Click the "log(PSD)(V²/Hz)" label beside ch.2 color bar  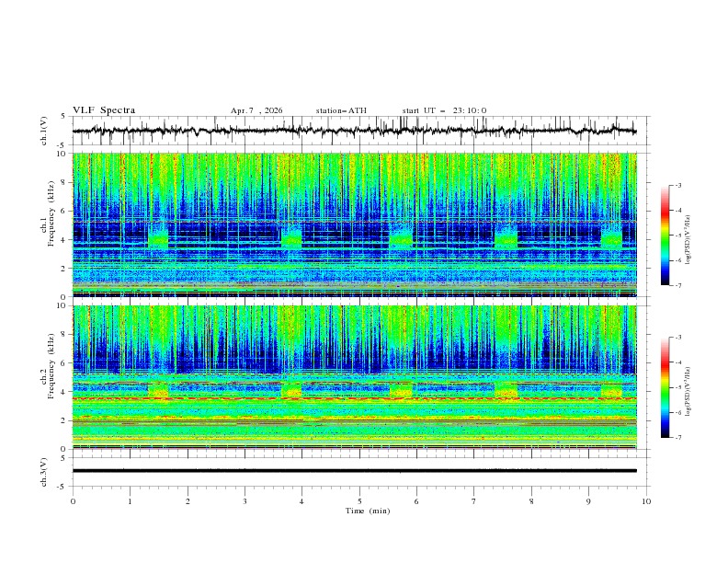(x=688, y=391)
